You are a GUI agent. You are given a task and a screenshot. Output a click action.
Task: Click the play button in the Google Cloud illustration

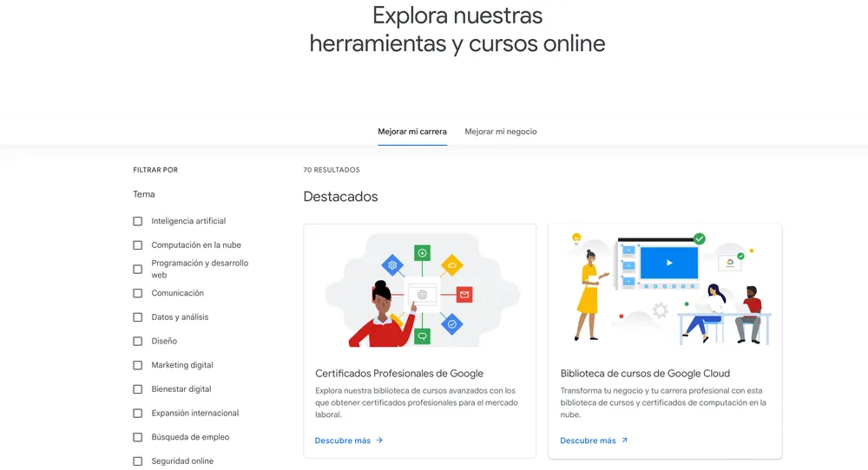point(668,263)
